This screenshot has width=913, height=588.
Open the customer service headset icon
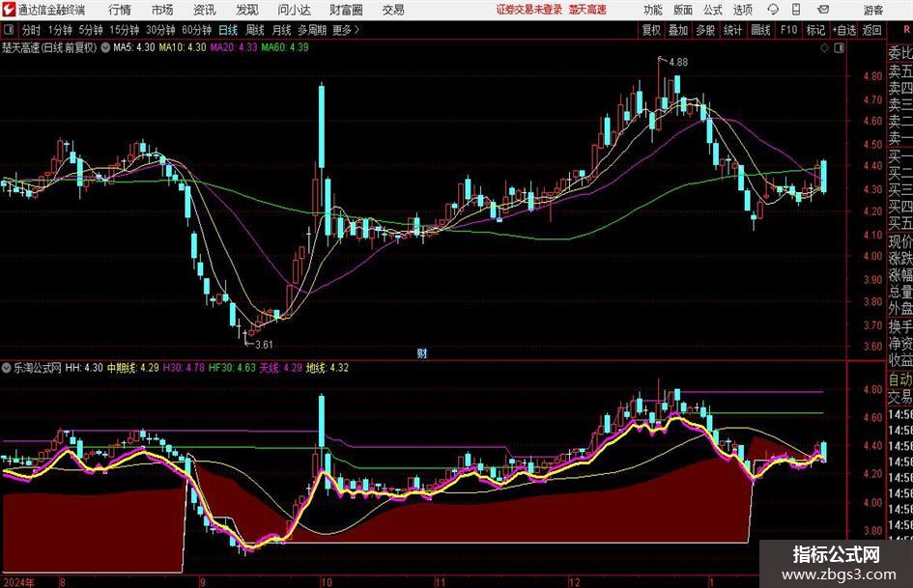(x=773, y=10)
